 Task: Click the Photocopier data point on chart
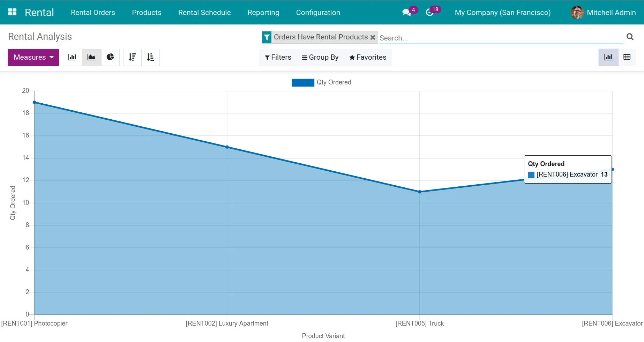coord(35,102)
